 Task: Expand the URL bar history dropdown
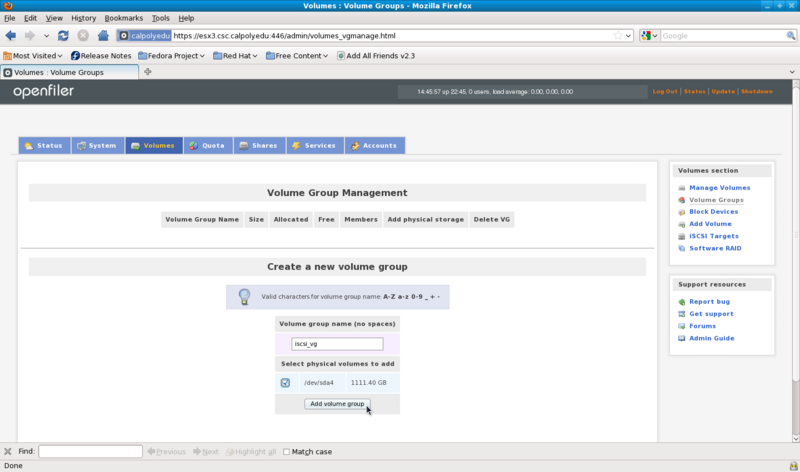(629, 36)
